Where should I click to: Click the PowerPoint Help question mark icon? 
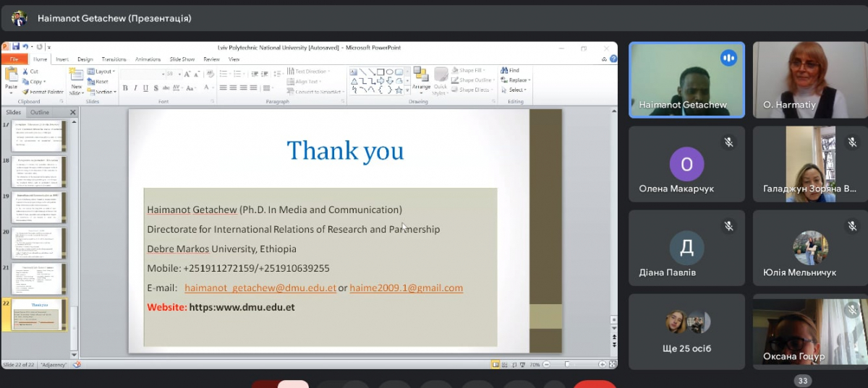click(613, 59)
